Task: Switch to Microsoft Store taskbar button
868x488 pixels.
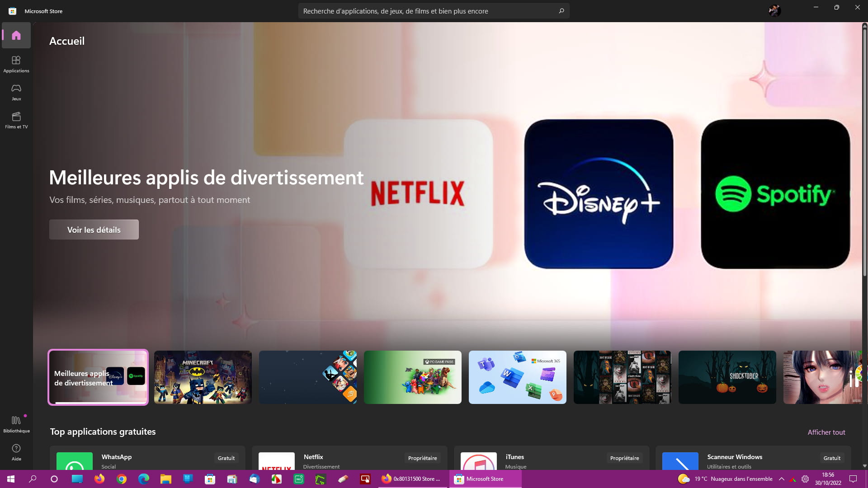Action: pyautogui.click(x=486, y=479)
